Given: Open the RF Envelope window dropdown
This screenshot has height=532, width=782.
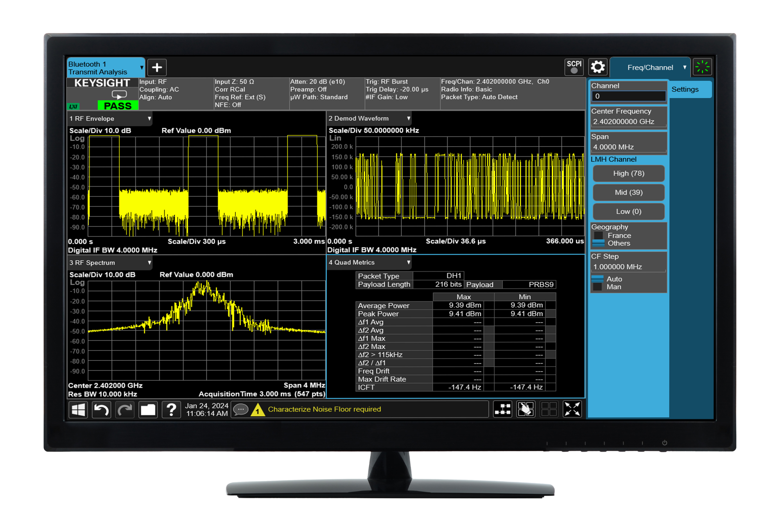Looking at the screenshot, I should pos(149,118).
